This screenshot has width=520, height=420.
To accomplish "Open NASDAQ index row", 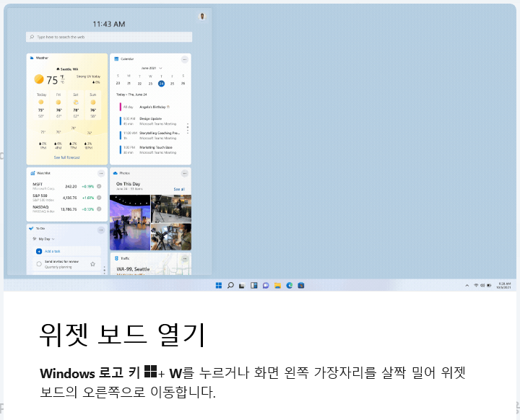I will [66, 209].
